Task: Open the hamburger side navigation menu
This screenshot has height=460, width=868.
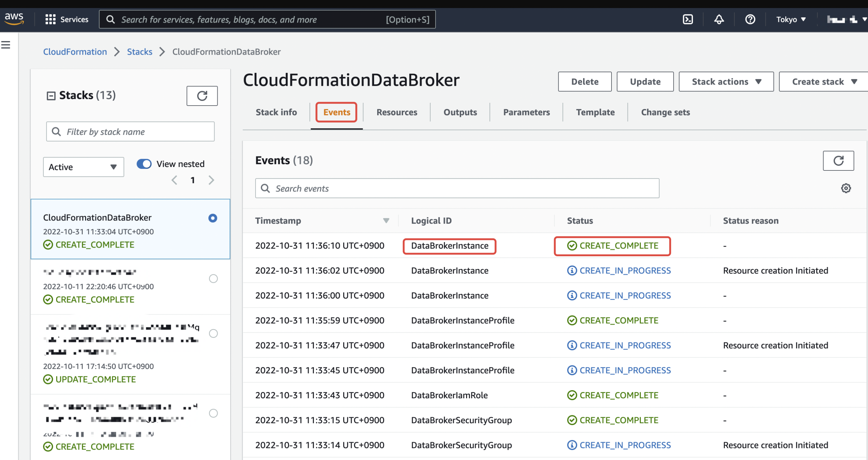Action: click(x=6, y=45)
